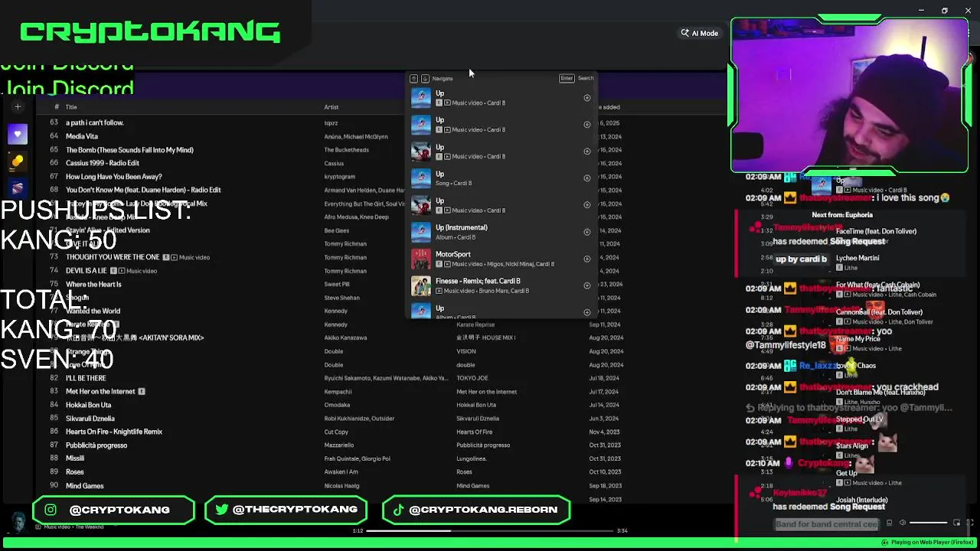Image resolution: width=980 pixels, height=551 pixels.
Task: Add "Finesse - Remix" result with plus icon
Action: [587, 285]
